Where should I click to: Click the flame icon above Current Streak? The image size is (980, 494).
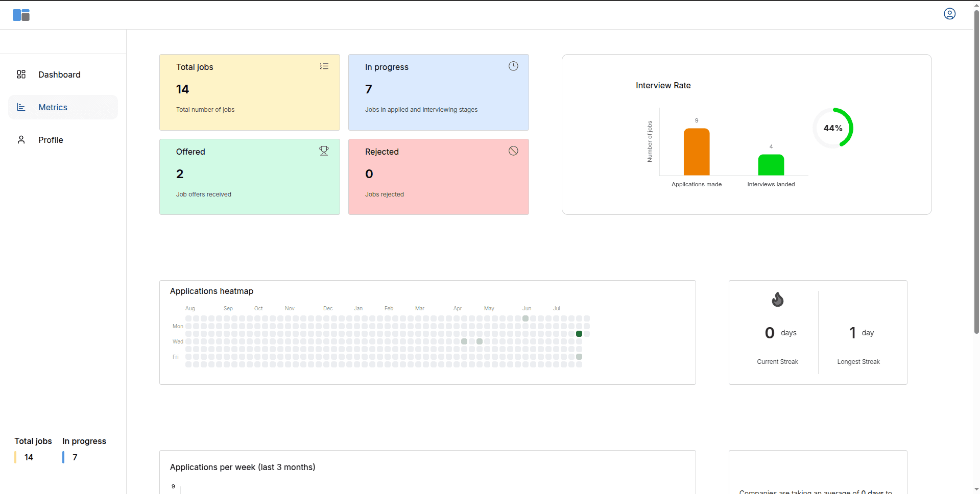(777, 300)
